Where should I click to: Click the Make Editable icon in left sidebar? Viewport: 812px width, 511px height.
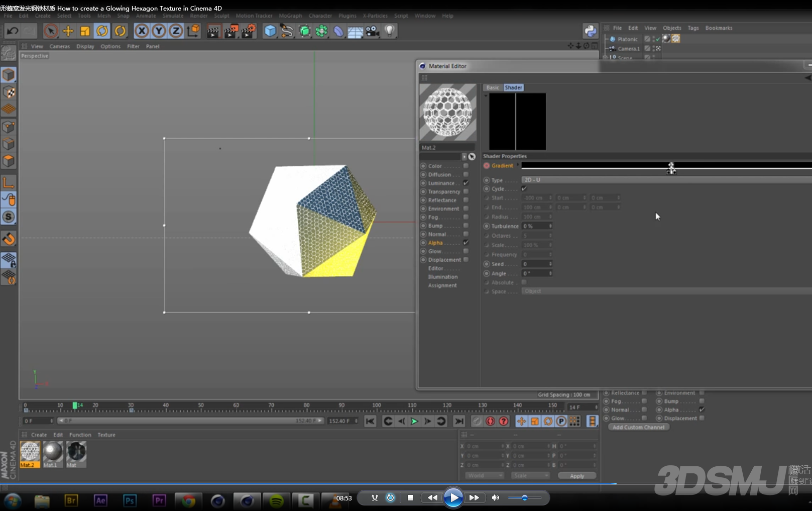9,53
